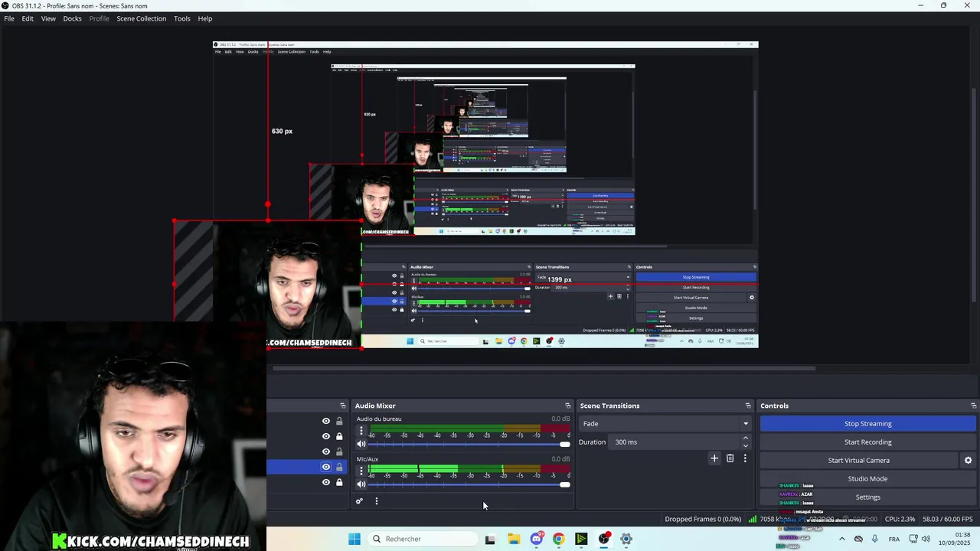The height and width of the screenshot is (551, 980).
Task: Unlock the bottom source row padlock
Action: pos(339,482)
